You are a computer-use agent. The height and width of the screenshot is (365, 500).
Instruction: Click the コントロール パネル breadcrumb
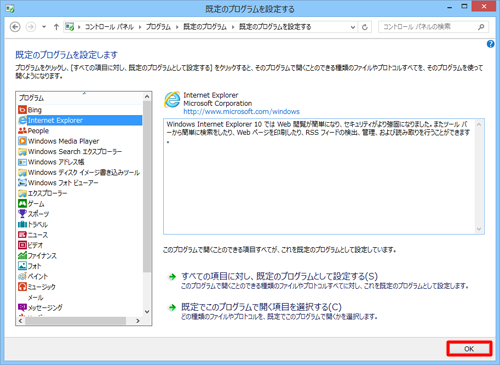(x=109, y=27)
